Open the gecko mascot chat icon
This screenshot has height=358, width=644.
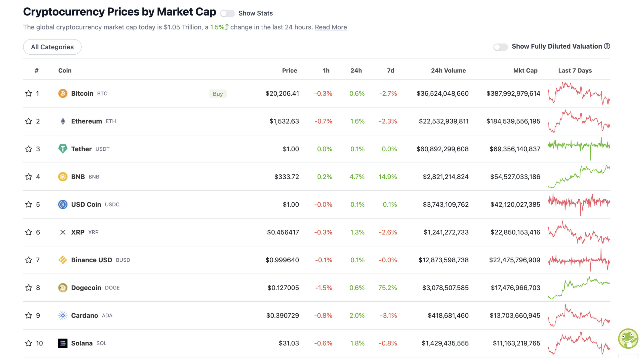[628, 339]
